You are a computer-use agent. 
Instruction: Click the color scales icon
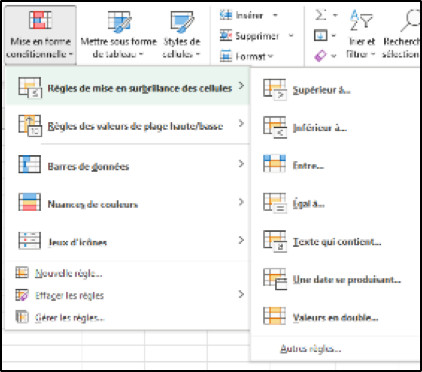pos(30,202)
